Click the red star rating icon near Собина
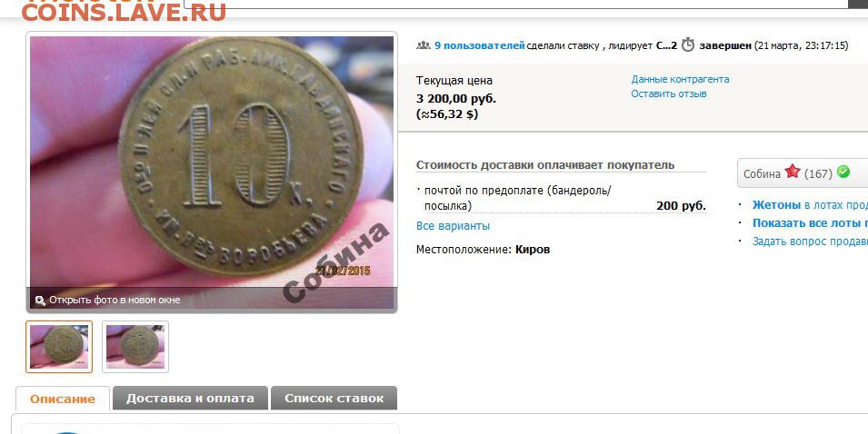Image resolution: width=868 pixels, height=434 pixels. [793, 172]
